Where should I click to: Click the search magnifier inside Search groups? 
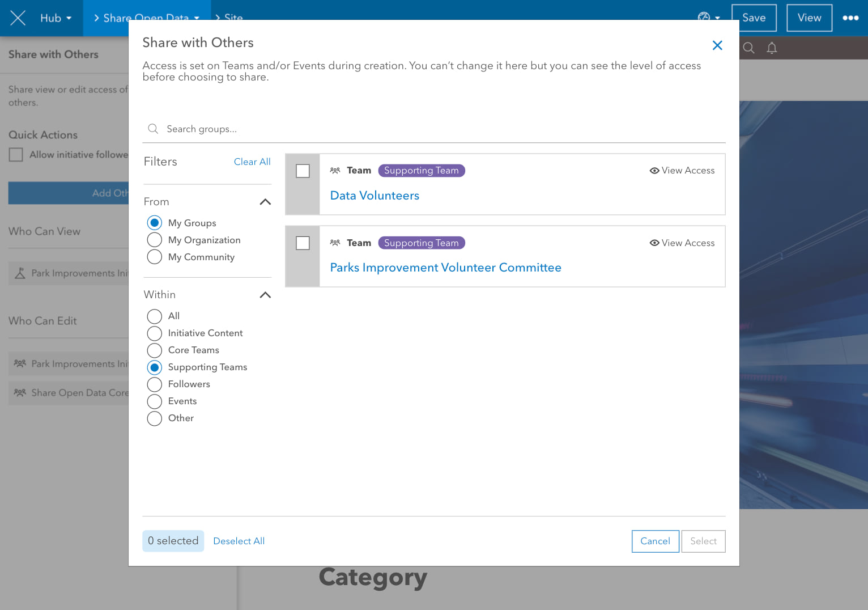(x=153, y=129)
